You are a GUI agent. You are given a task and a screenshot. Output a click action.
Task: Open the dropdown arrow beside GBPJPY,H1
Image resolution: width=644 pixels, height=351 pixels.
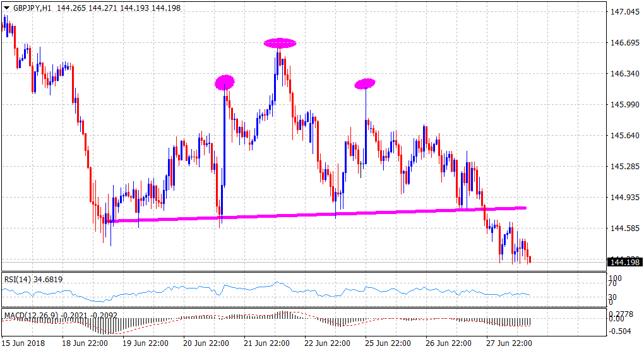coord(7,9)
